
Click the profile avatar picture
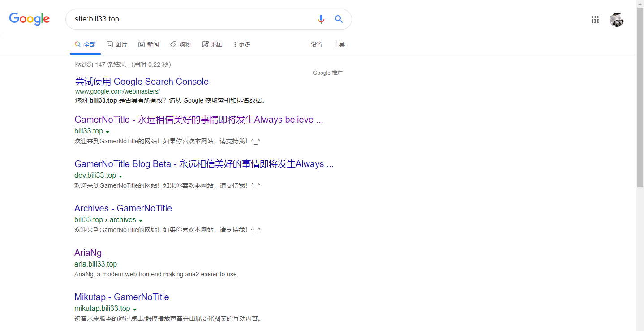coord(617,19)
